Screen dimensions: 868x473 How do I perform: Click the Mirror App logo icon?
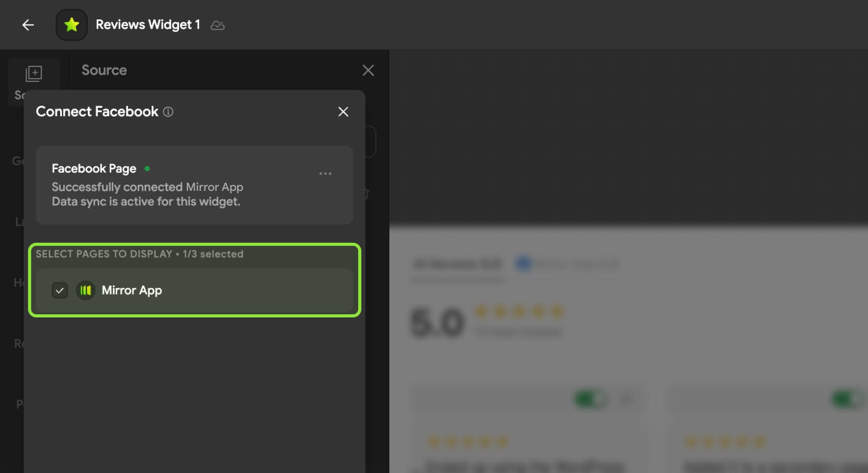tap(86, 290)
